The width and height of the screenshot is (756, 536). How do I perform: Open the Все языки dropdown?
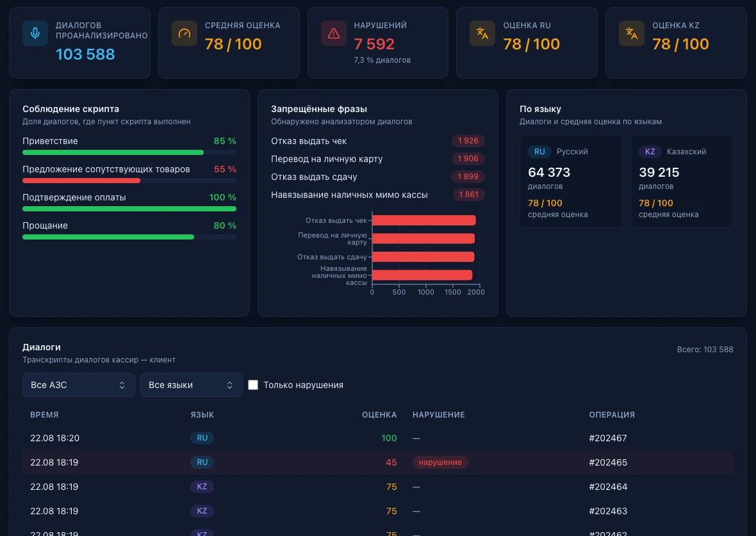click(x=192, y=385)
